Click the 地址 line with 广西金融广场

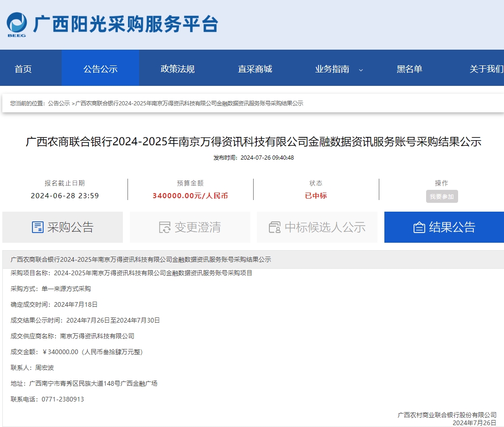[84, 383]
